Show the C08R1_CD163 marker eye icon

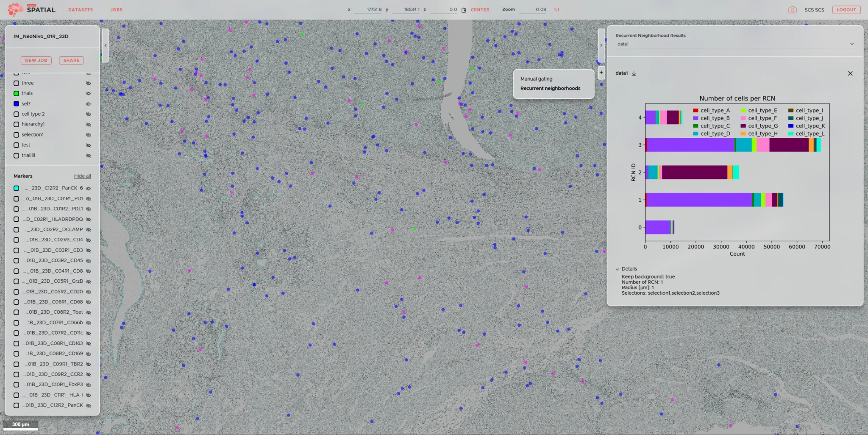88,343
